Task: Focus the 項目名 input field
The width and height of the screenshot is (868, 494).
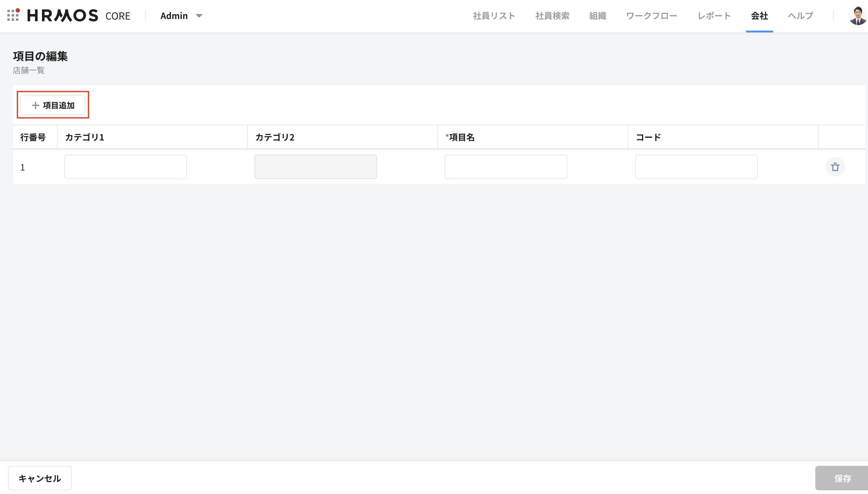Action: 505,167
